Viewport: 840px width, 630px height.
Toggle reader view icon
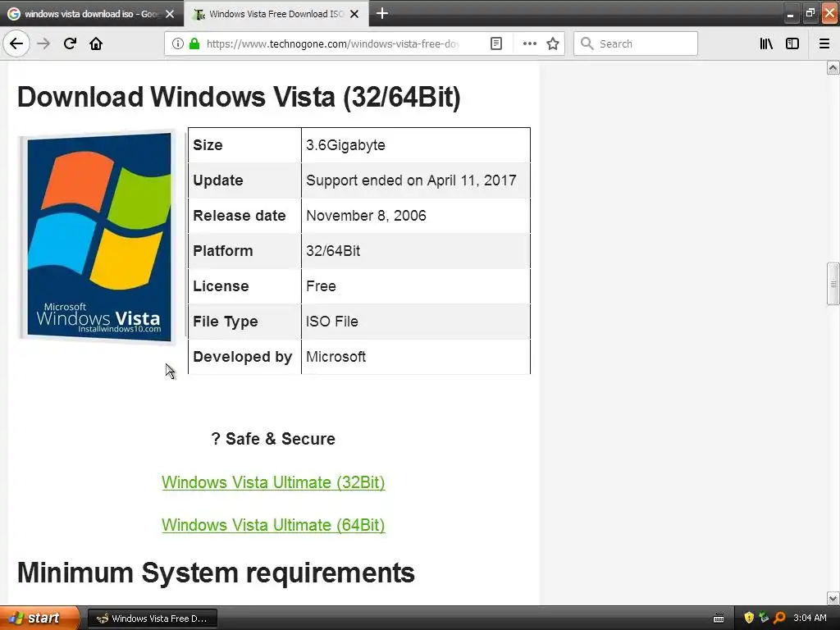coord(496,43)
